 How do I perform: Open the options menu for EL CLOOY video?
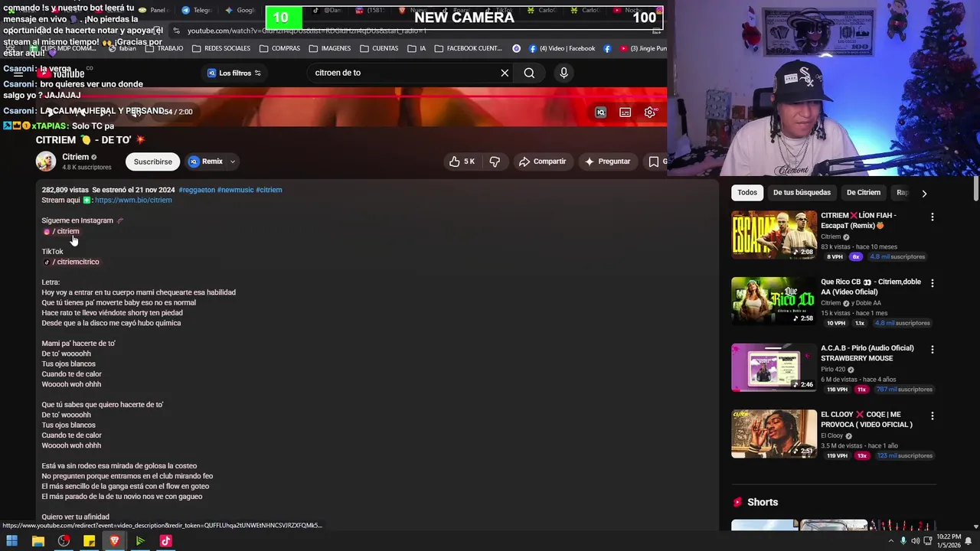click(x=932, y=416)
